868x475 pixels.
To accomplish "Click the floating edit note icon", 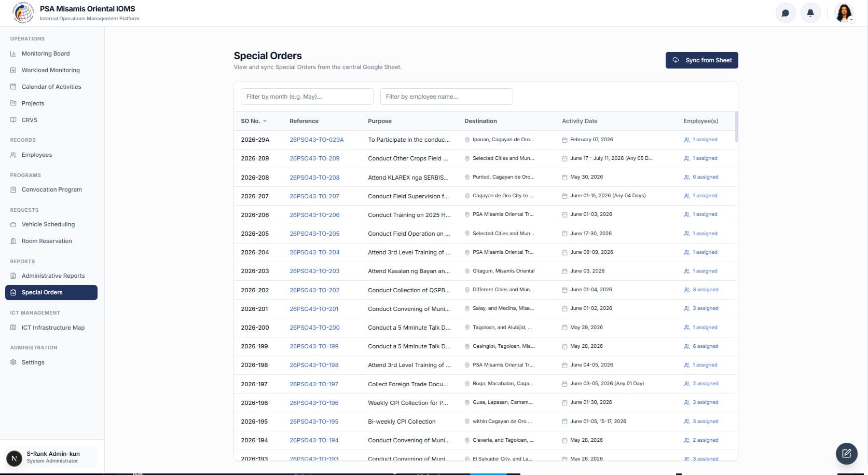I will 846,453.
